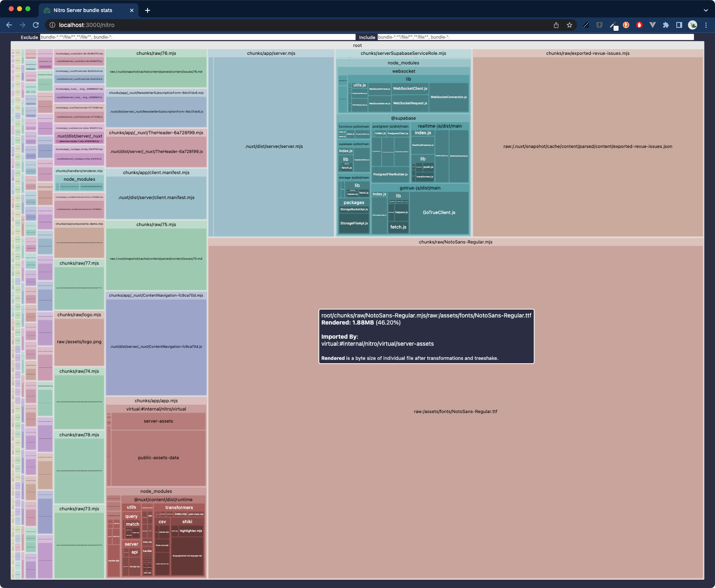Select the gotrue-js/dist/main header

(x=420, y=188)
